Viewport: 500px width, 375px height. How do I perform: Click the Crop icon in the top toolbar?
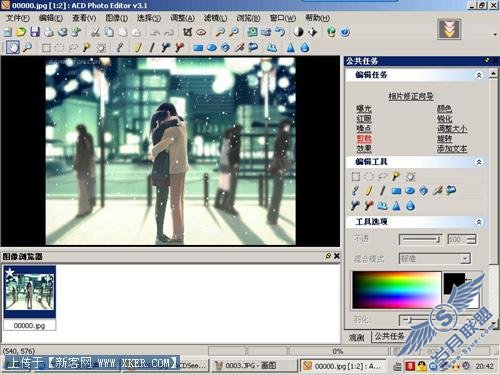(187, 32)
